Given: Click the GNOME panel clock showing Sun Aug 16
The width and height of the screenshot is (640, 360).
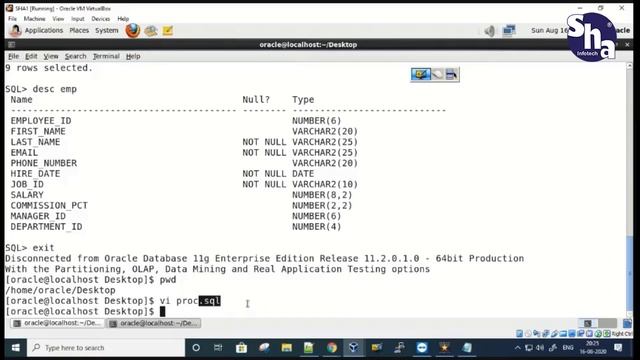Looking at the screenshot, I should [x=549, y=31].
